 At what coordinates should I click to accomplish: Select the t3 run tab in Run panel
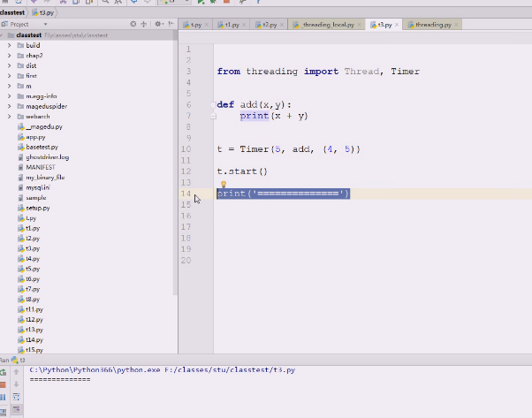[19, 360]
